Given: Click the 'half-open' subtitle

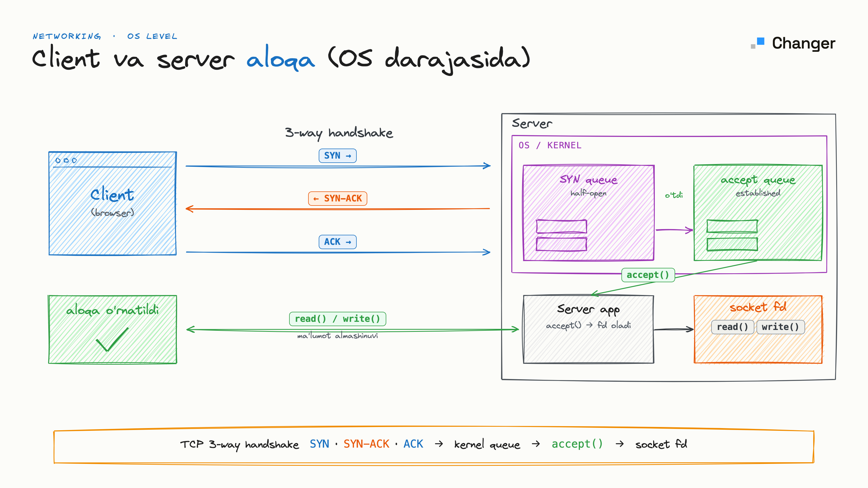Looking at the screenshot, I should [588, 193].
